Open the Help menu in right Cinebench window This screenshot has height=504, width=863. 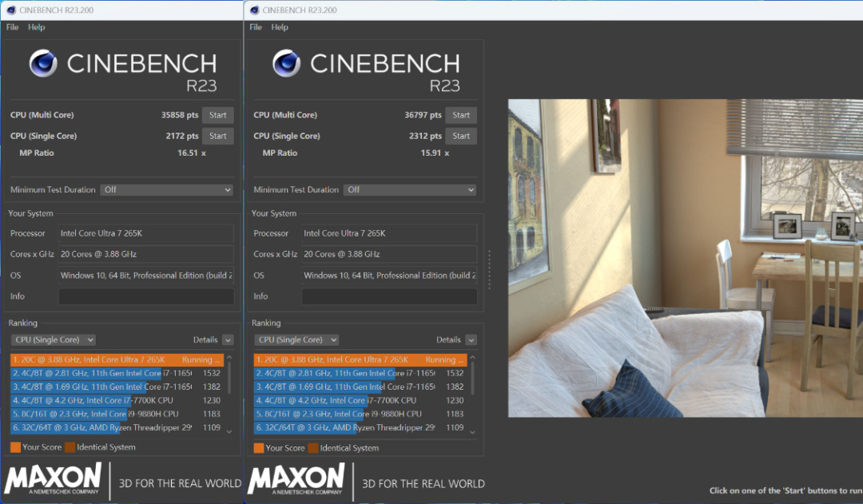click(x=280, y=27)
